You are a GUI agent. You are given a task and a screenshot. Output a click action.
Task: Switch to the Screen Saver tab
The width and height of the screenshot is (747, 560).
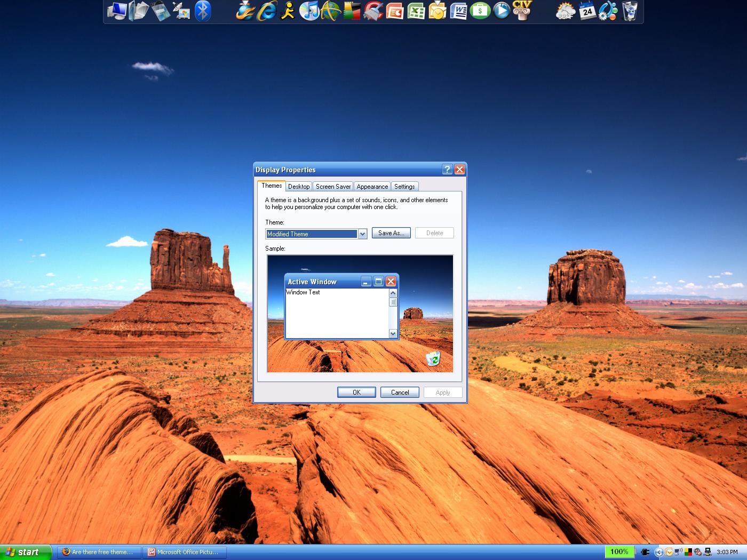click(333, 187)
